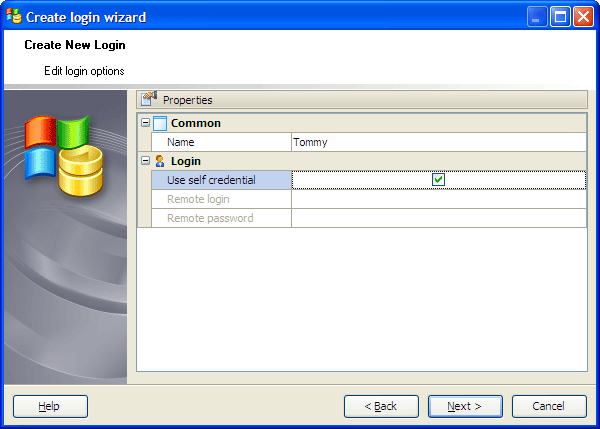This screenshot has height=429, width=600.
Task: Maximize the Create login wizard window
Action: pos(561,16)
